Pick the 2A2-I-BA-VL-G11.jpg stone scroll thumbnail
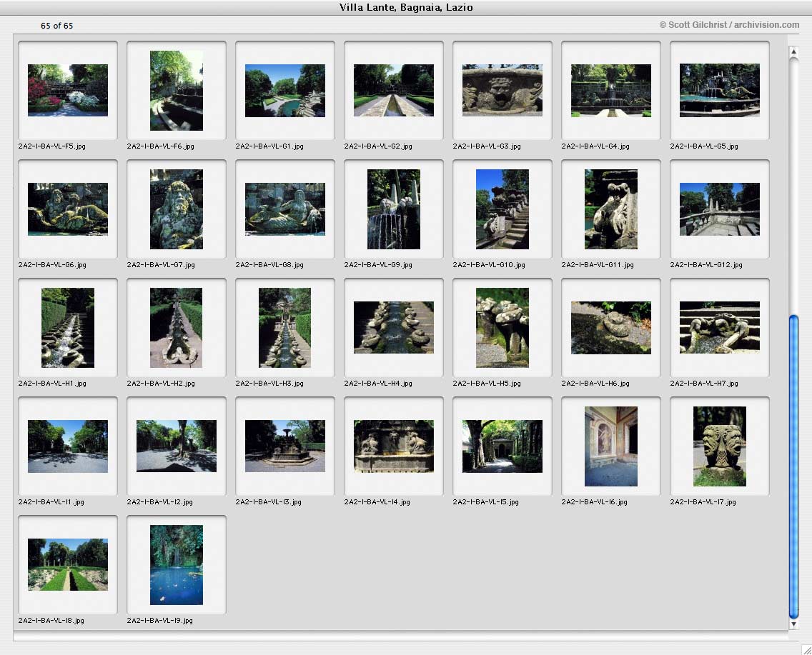The height and width of the screenshot is (655, 812). click(x=611, y=209)
